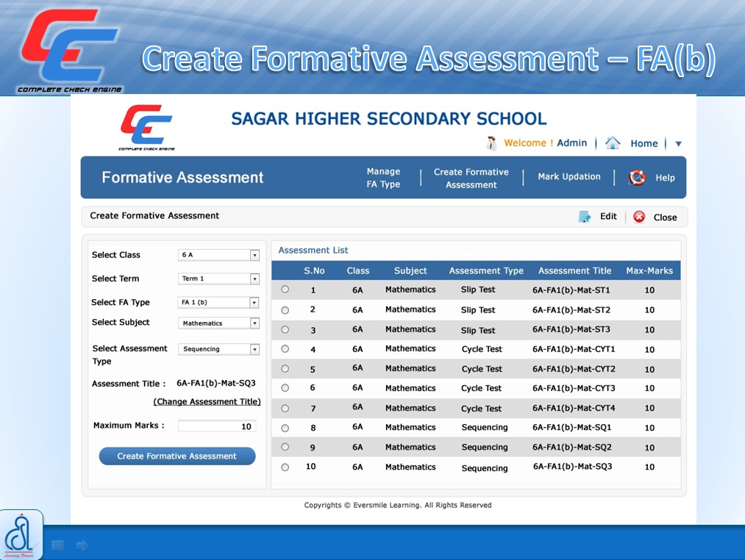Open the Create Formative Assessment menu item
Viewport: 745px width, 560px height.
(471, 178)
